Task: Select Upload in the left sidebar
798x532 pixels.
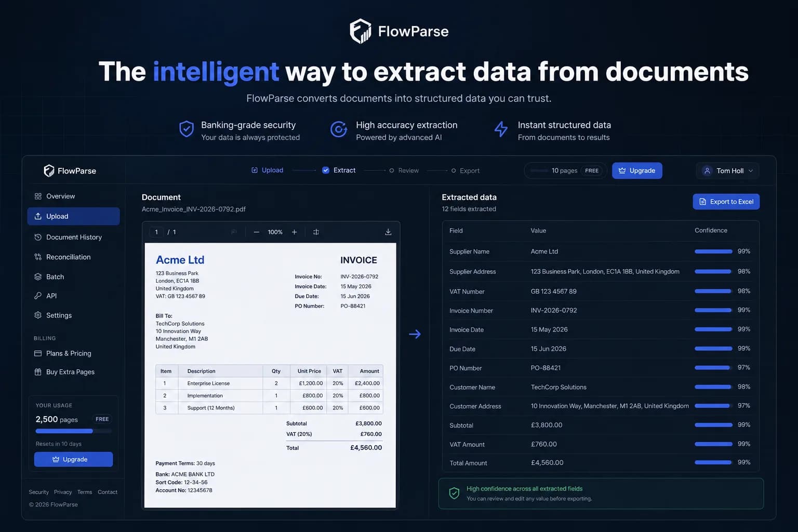Action: pyautogui.click(x=73, y=216)
